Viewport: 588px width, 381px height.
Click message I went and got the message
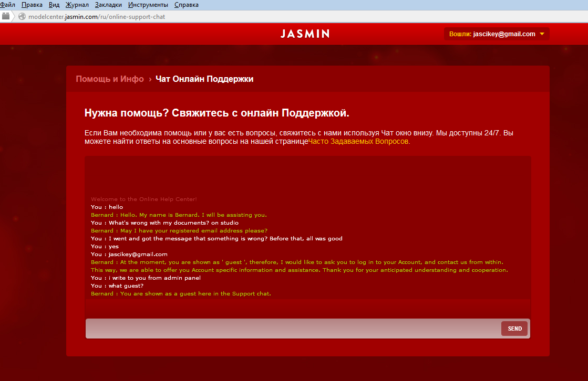pos(216,239)
